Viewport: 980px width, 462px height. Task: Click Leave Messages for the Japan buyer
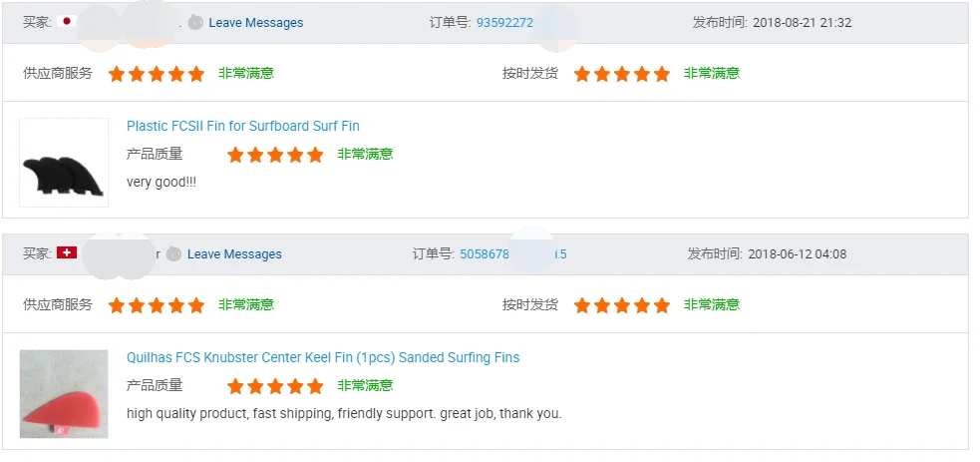pyautogui.click(x=255, y=23)
